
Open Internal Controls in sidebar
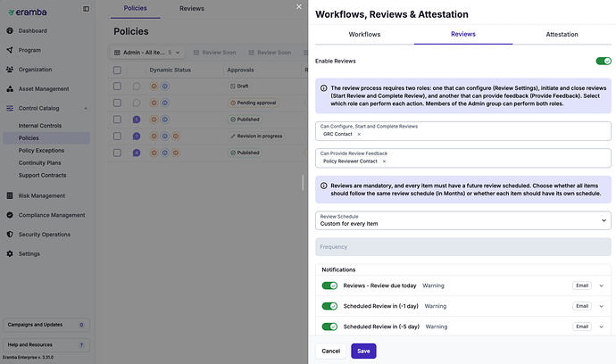(x=40, y=126)
